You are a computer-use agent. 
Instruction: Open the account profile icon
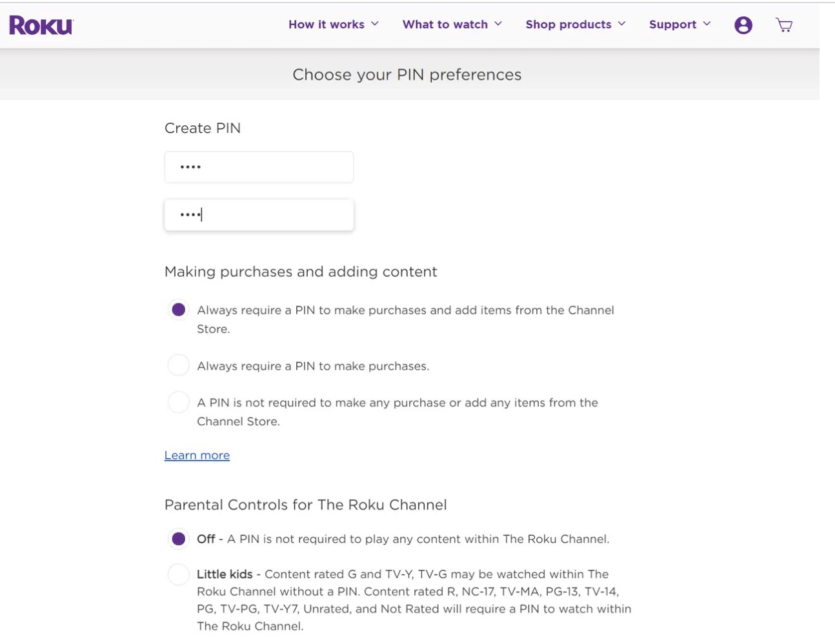[743, 25]
